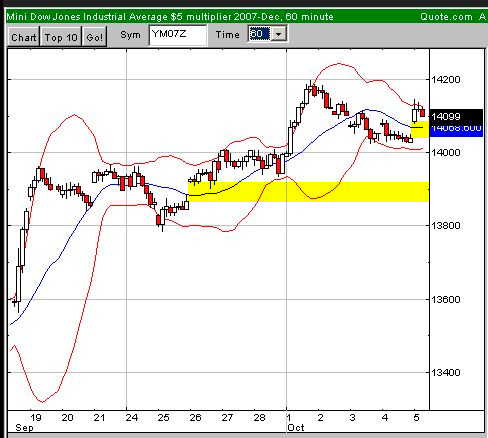Viewport: 488px width, 438px height.
Task: Select the 14000 price axis label
Action: (x=446, y=152)
